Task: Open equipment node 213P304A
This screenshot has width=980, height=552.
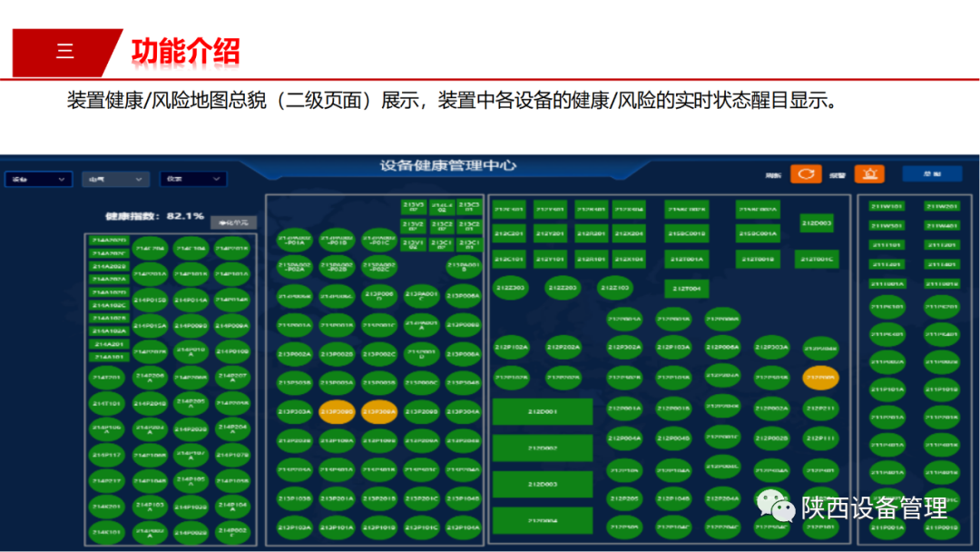Action: coord(463,412)
